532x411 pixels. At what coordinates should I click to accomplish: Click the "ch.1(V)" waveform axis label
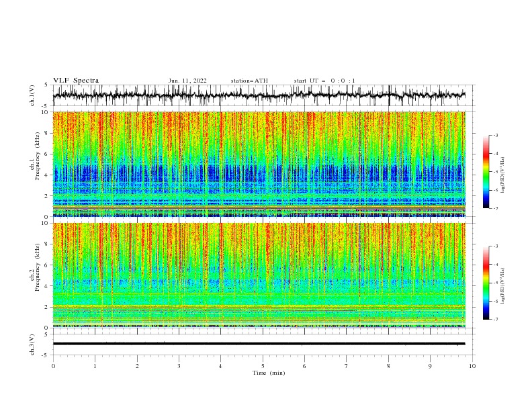point(32,95)
